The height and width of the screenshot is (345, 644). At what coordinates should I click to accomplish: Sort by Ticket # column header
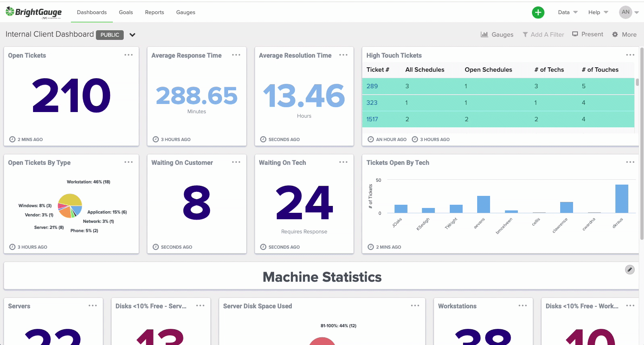pos(378,69)
